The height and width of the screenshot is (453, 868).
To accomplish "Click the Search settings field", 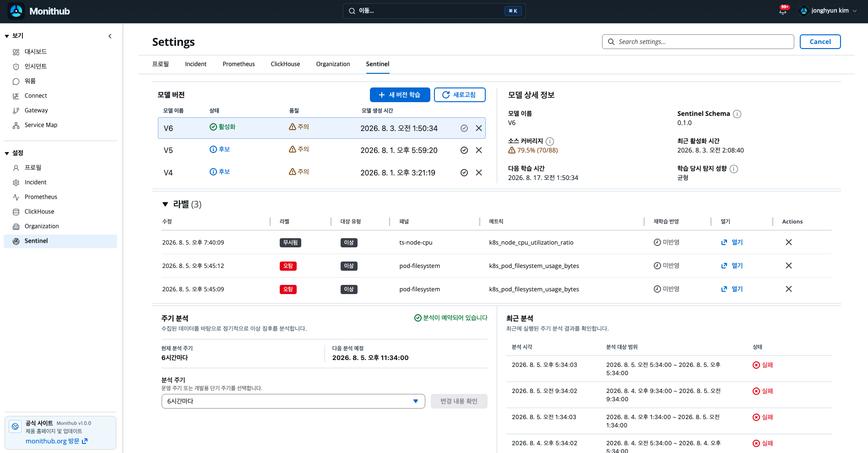I will [698, 42].
